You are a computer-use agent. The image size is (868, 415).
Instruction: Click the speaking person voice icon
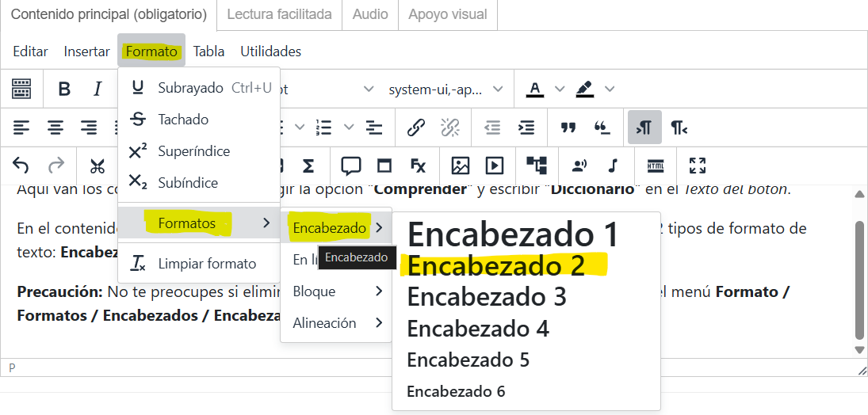pos(579,166)
